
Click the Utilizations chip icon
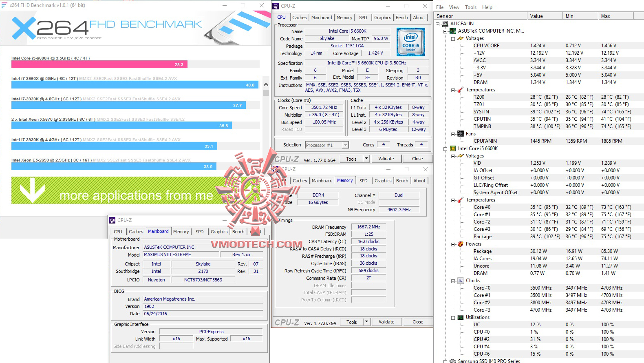coord(461,317)
